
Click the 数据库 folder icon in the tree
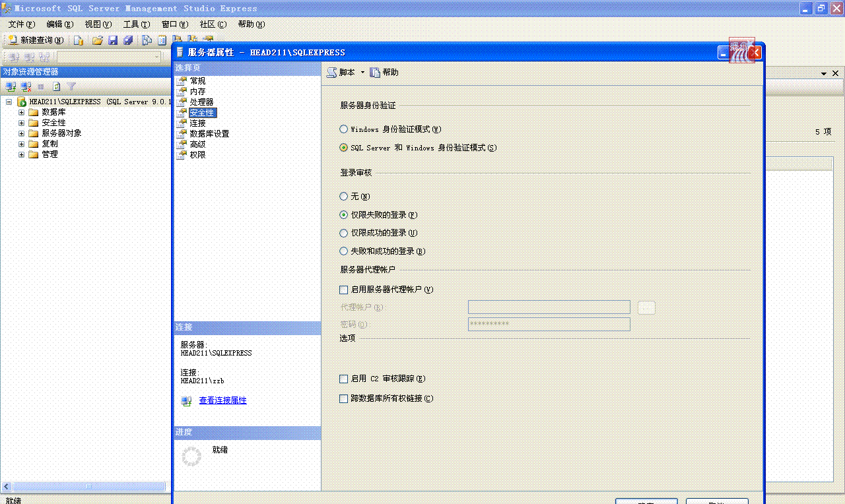[34, 112]
